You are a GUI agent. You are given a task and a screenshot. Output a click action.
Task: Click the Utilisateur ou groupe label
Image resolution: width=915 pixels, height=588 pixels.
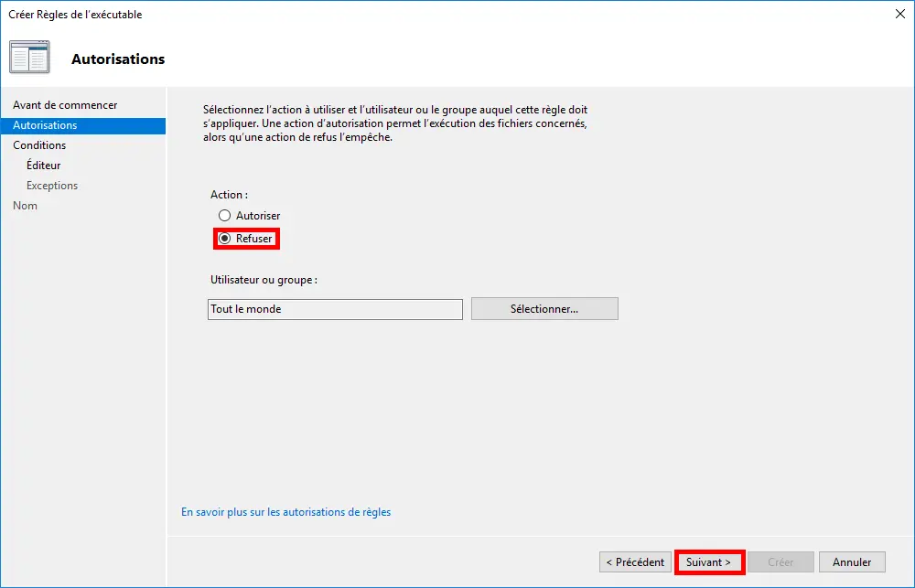[x=264, y=280]
